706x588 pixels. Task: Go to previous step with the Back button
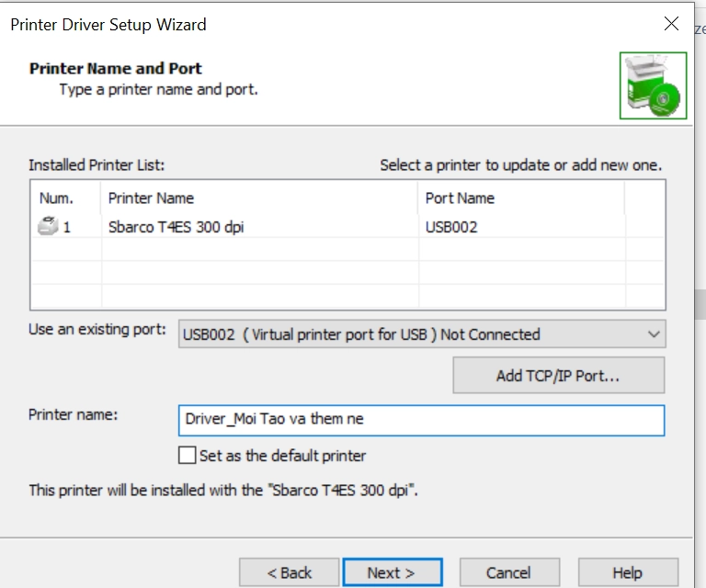pos(289,572)
